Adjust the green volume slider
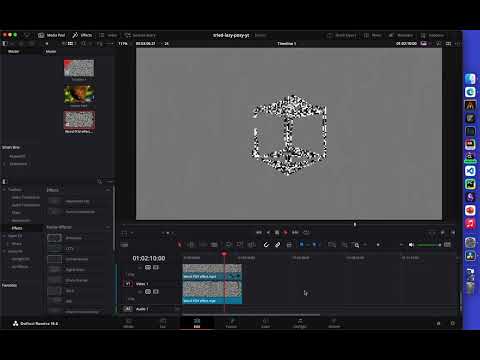 coord(429,245)
